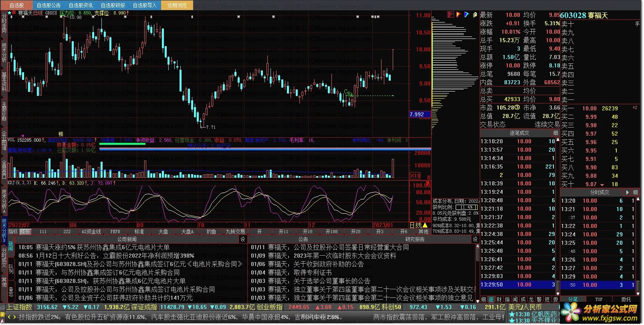Select the 龙 bottom panel tab
Viewport: 644px width, 325px height.
[x=531, y=299]
